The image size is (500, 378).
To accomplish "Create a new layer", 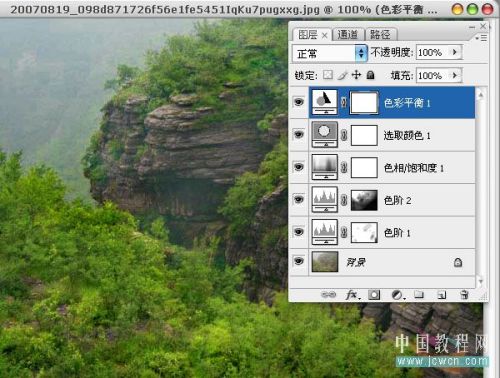I will pyautogui.click(x=442, y=295).
